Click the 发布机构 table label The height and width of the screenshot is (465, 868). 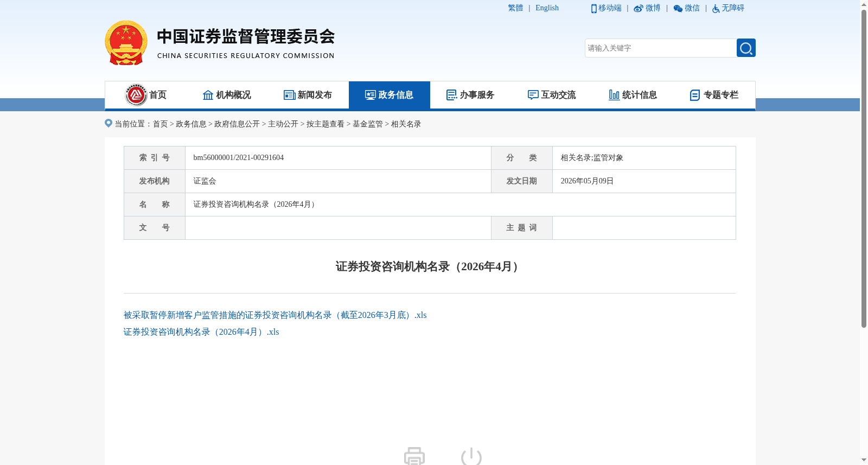[x=155, y=181]
